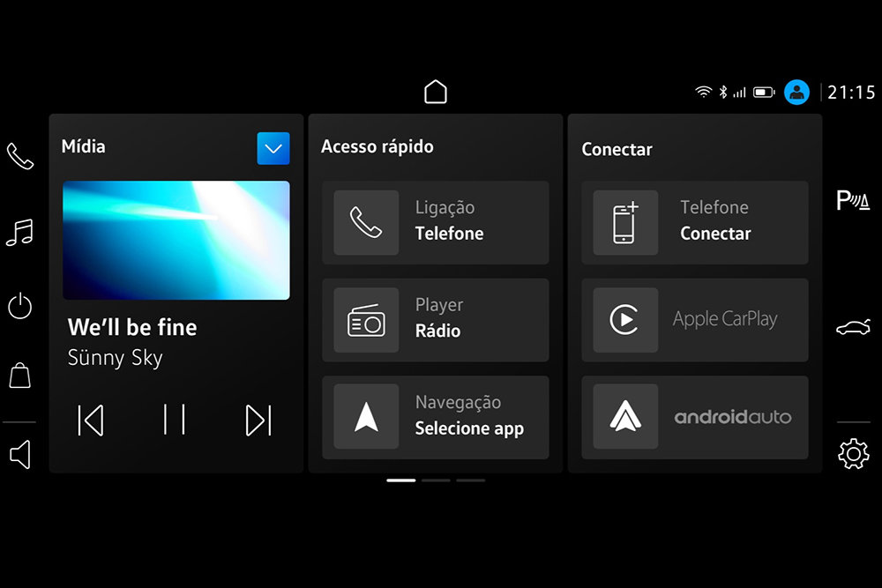Expand the Mídia source dropdown arrow
Screen dimensions: 882x588
(x=273, y=148)
